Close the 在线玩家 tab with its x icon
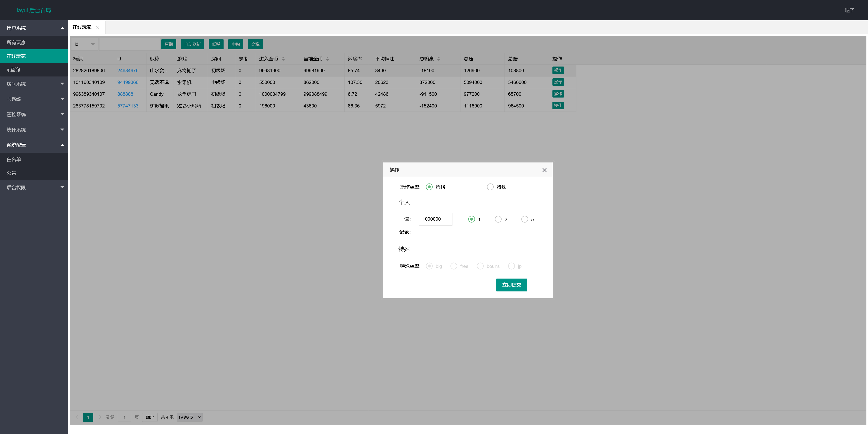The height and width of the screenshot is (434, 868). [x=97, y=27]
